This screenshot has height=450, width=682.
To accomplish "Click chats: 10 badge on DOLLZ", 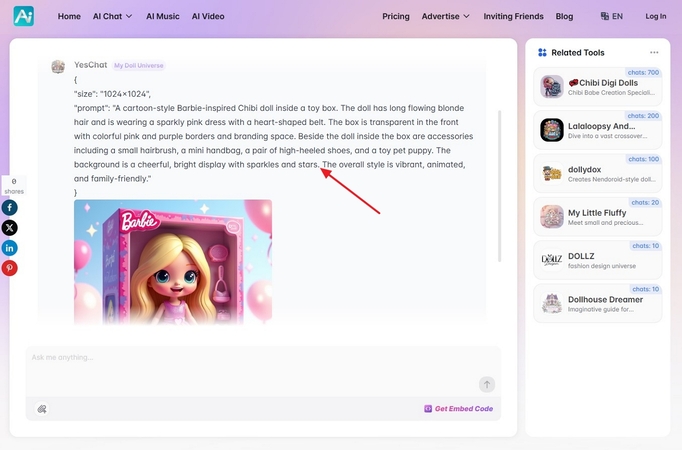I will tap(645, 246).
